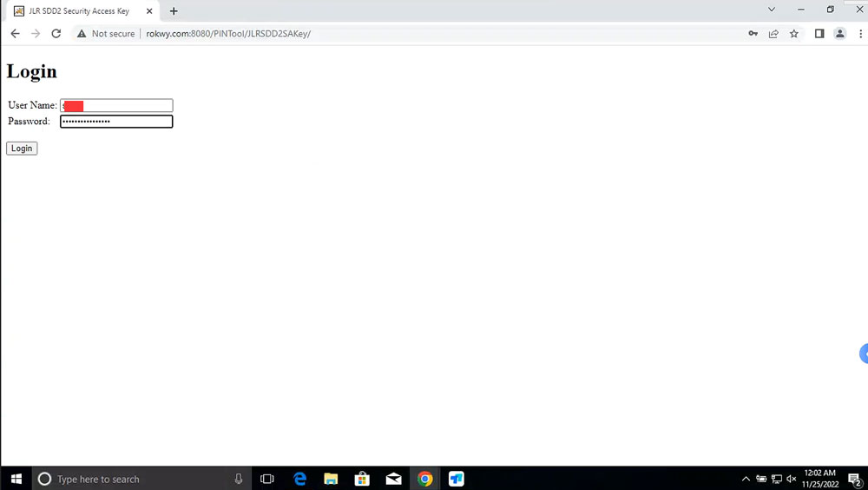Show hidden system tray icons
Viewport: 868px width, 490px height.
pyautogui.click(x=745, y=479)
